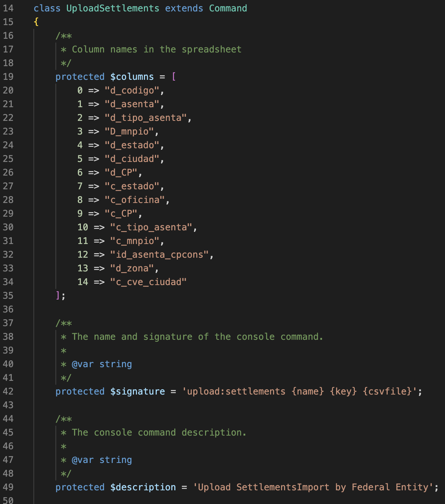Click the upload:settlements signature string

pyautogui.click(x=235, y=391)
